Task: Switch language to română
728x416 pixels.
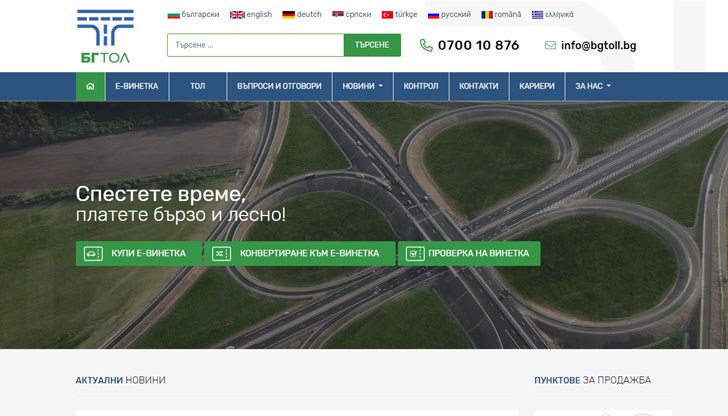Action: [508, 14]
